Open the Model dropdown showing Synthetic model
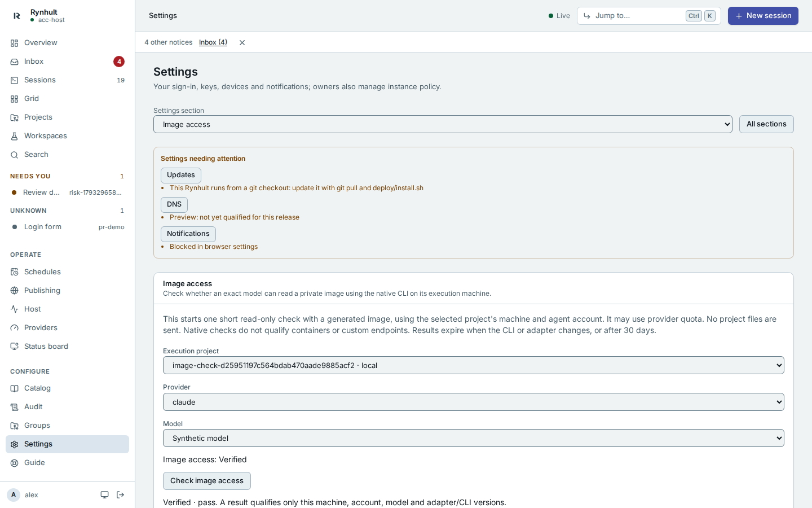This screenshot has height=508, width=812. tap(474, 438)
